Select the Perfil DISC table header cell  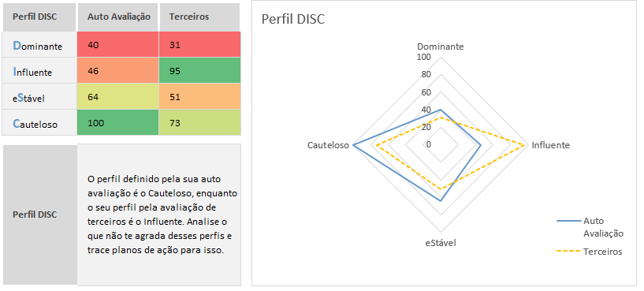tap(39, 17)
